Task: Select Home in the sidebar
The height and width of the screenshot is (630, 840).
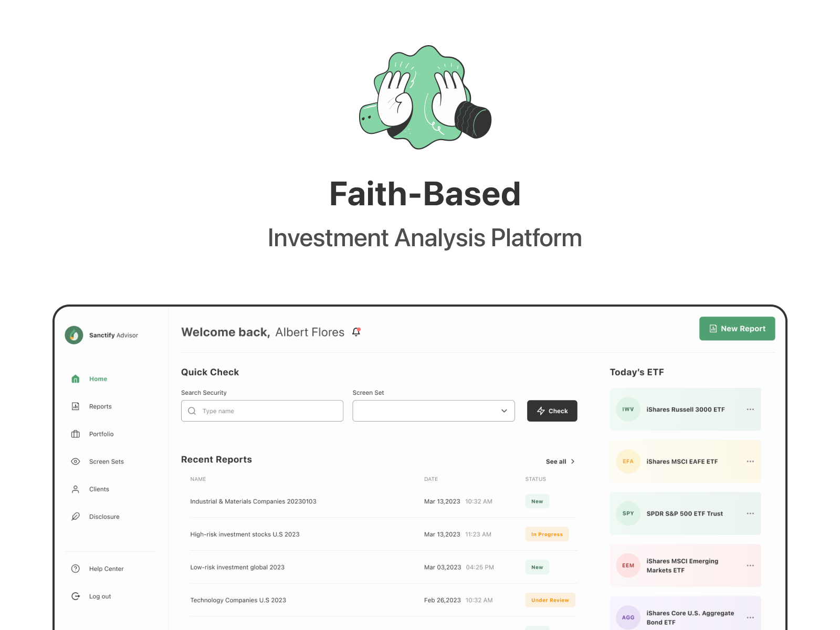Action: 75,379
